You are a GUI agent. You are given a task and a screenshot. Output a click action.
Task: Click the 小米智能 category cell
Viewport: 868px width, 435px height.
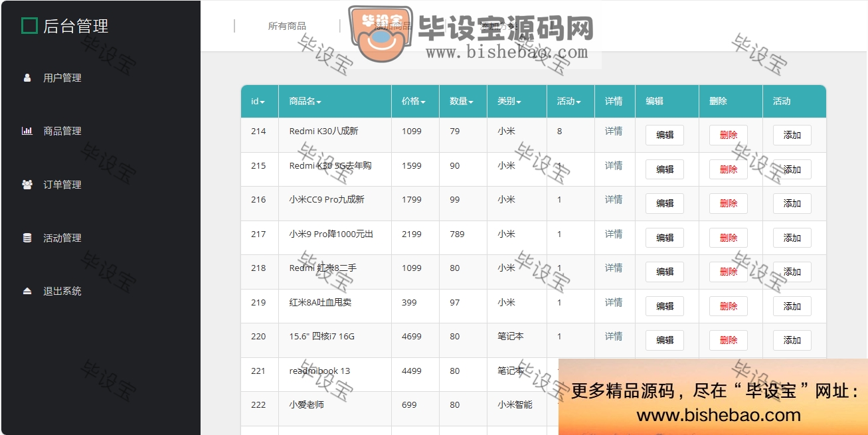(515, 404)
